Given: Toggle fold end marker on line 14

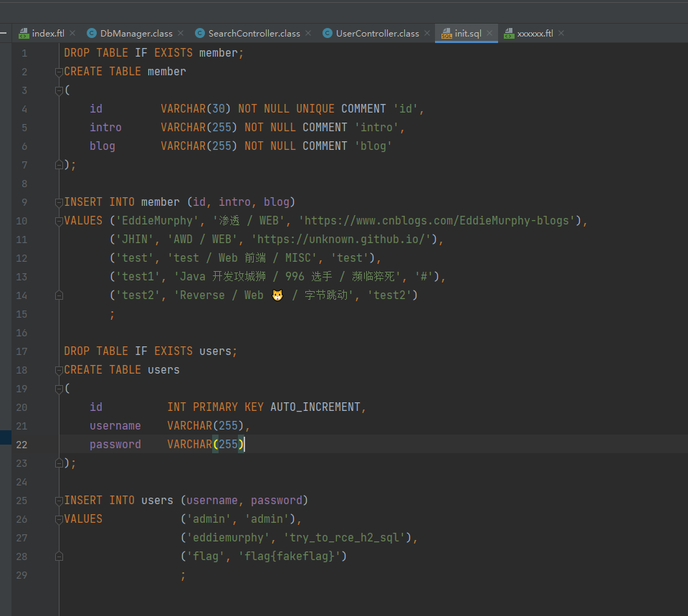Looking at the screenshot, I should [59, 295].
